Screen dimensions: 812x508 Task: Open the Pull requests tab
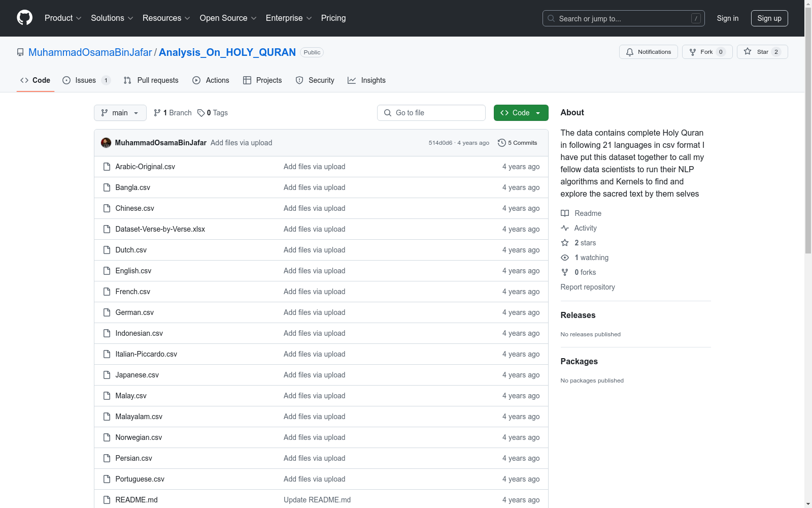pos(151,80)
